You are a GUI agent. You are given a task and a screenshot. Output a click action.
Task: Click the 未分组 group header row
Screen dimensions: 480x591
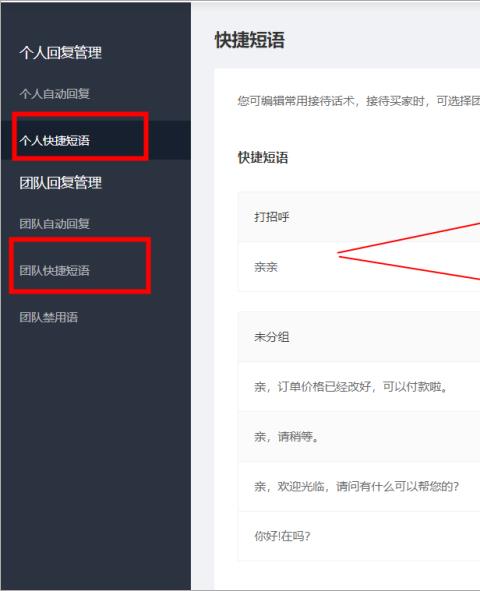(359, 337)
